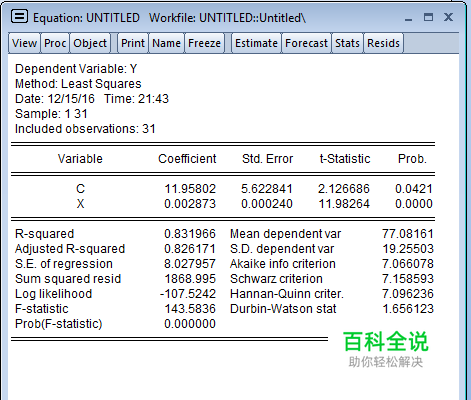471x400 pixels.
Task: Click the Coefficient column header
Action: click(187, 159)
